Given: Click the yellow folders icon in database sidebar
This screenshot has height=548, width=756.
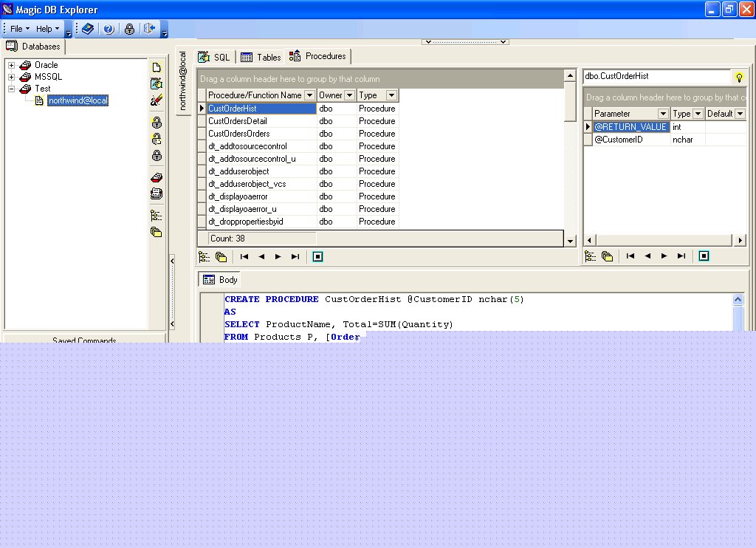Looking at the screenshot, I should click(x=157, y=232).
